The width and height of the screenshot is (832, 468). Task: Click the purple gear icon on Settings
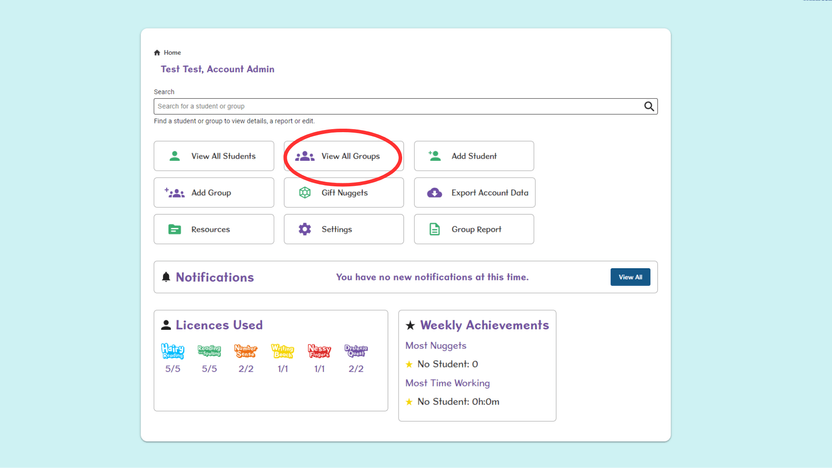click(305, 229)
